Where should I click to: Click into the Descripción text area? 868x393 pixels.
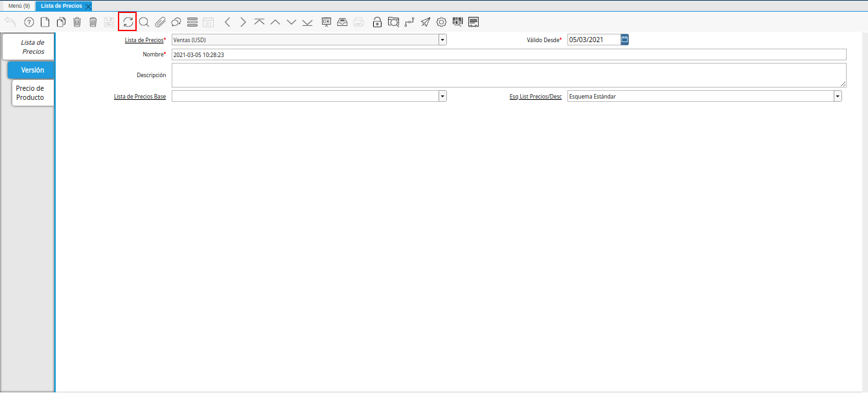tap(508, 75)
